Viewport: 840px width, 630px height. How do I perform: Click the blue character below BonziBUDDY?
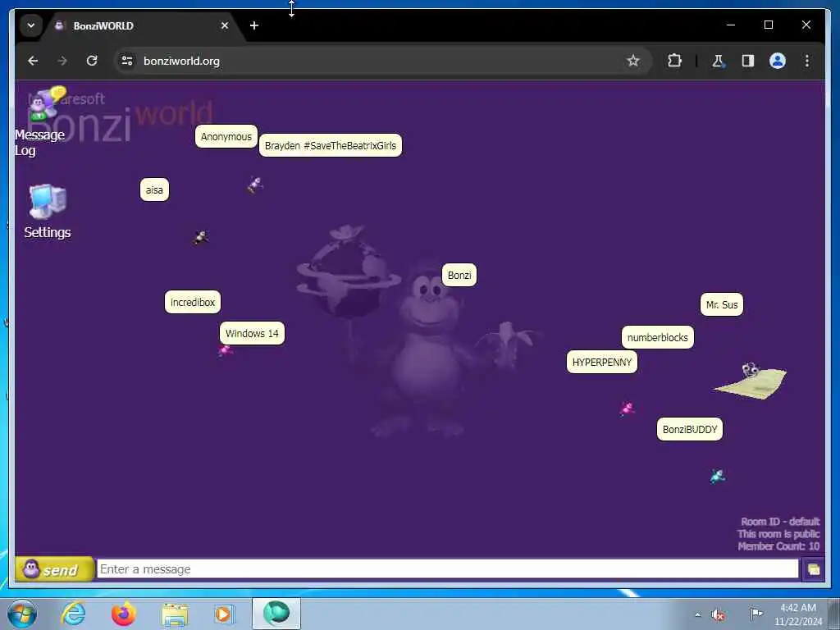(717, 477)
